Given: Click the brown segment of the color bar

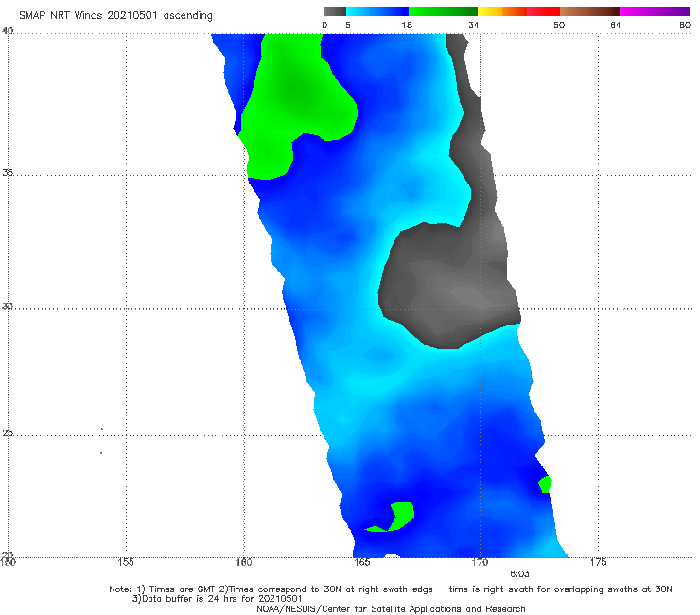Looking at the screenshot, I should coord(589,11).
